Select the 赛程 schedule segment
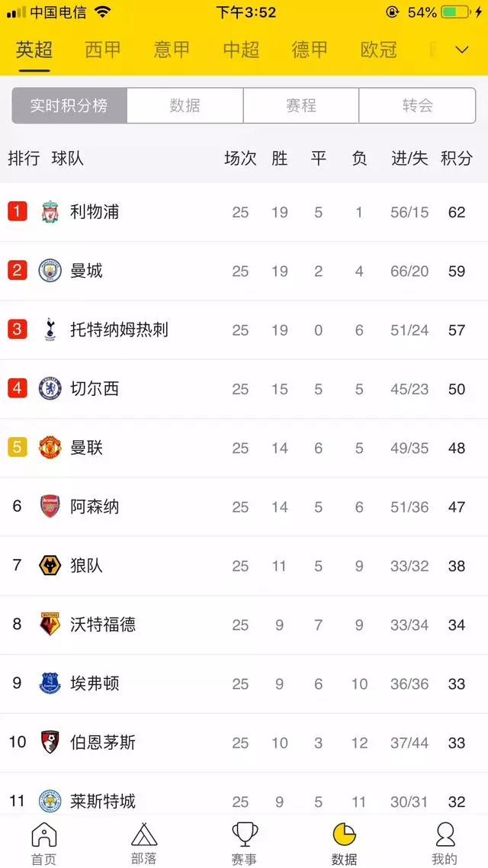Screen dimensions: 488x868 pos(301,105)
